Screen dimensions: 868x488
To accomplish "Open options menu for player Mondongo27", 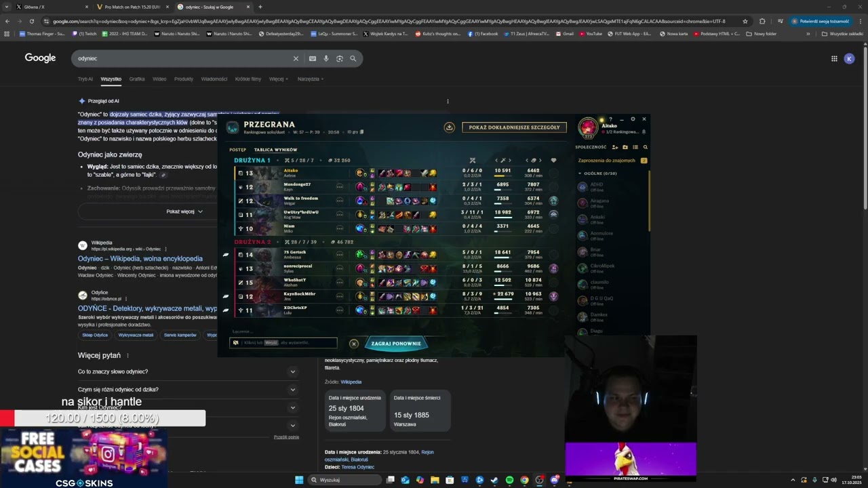I will click(340, 186).
